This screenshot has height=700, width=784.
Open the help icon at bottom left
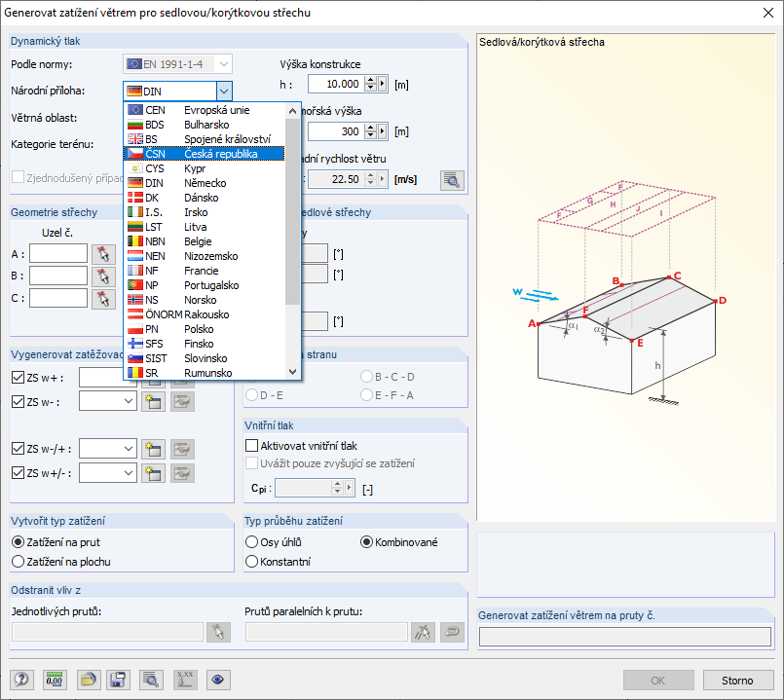pyautogui.click(x=21, y=680)
